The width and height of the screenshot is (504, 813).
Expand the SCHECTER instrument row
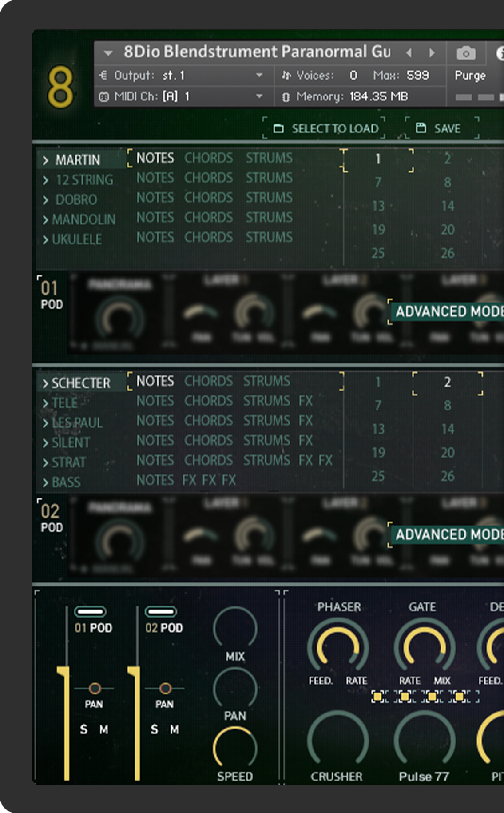coord(45,383)
